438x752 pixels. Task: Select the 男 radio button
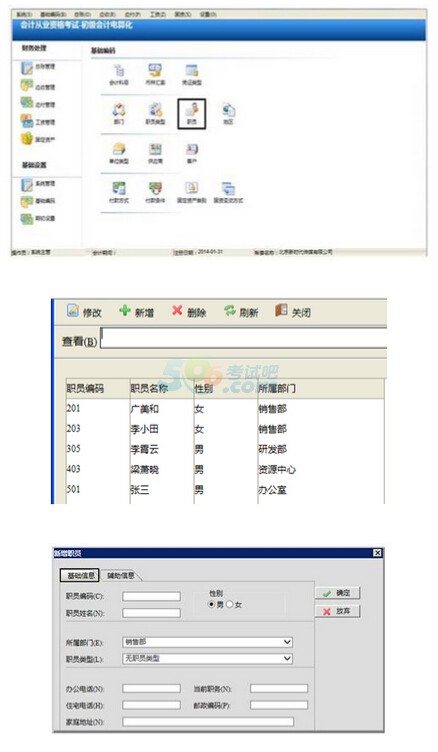pos(212,604)
